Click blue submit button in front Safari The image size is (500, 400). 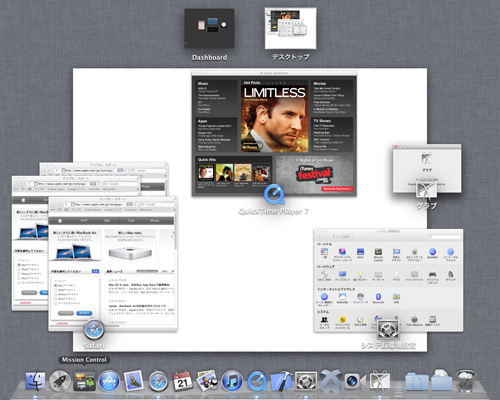click(x=84, y=313)
